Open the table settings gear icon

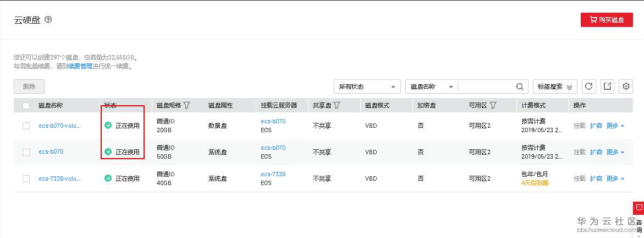click(626, 86)
